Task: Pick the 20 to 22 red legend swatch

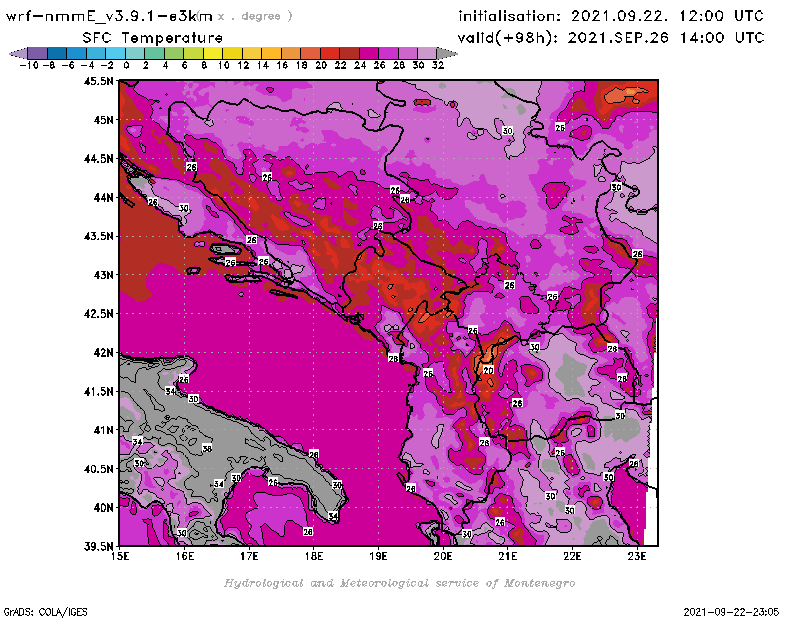Action: point(330,53)
